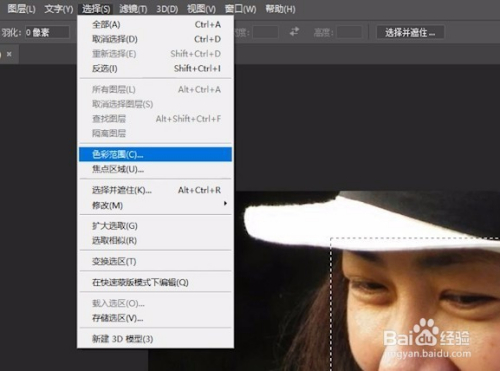
Task: Expand the 修改(M) submenu
Action: tap(155, 205)
